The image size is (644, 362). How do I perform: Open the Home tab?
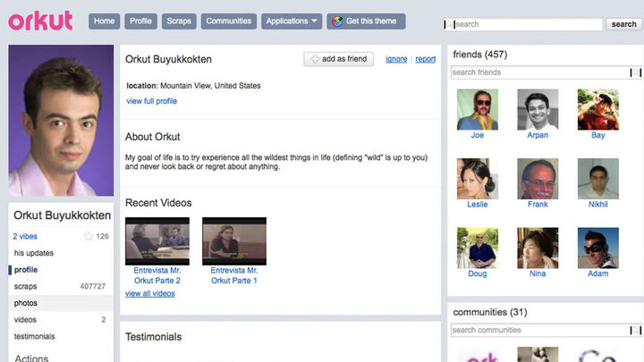coord(104,21)
